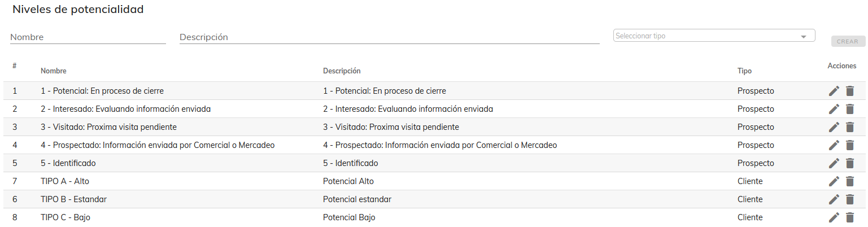Image resolution: width=868 pixels, height=227 pixels.
Task: Edit the '1 - Potencial: En proceso de cierre' row
Action: (834, 91)
